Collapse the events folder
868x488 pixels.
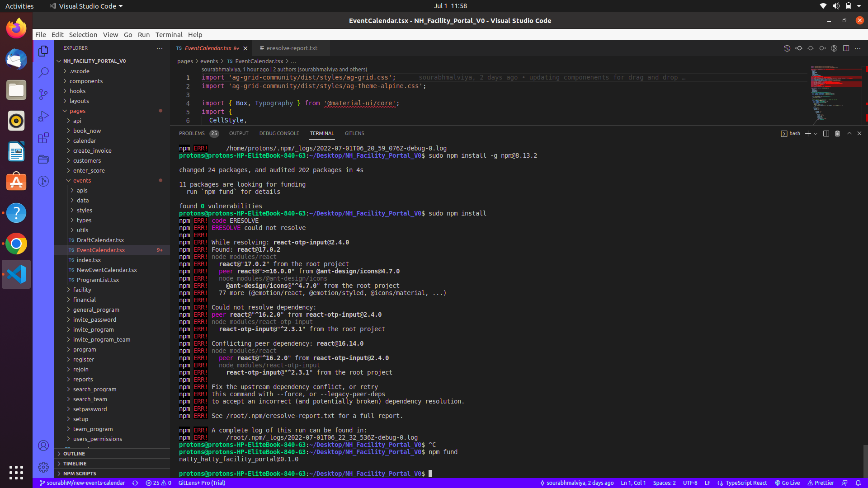coord(82,181)
